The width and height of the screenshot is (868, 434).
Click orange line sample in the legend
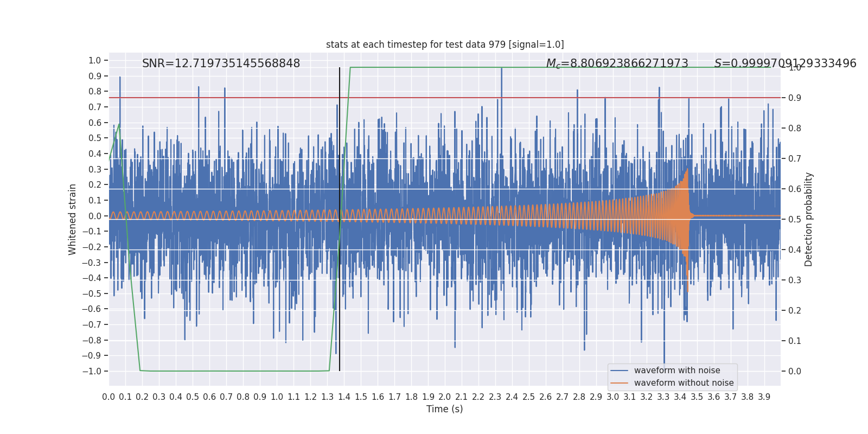point(619,383)
